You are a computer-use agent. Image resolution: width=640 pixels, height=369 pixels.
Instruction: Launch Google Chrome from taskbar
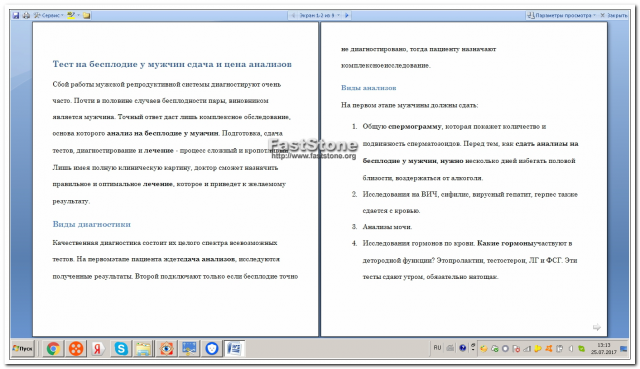tap(53, 349)
